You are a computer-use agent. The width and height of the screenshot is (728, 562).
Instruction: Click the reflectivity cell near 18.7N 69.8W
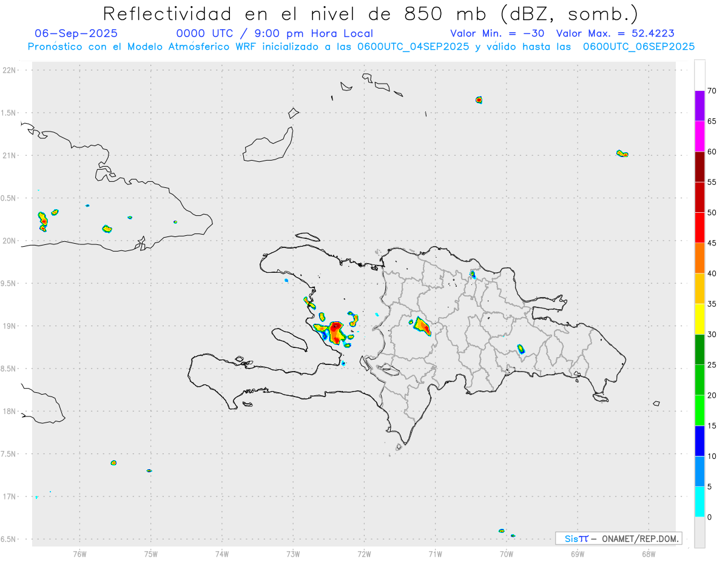(521, 349)
